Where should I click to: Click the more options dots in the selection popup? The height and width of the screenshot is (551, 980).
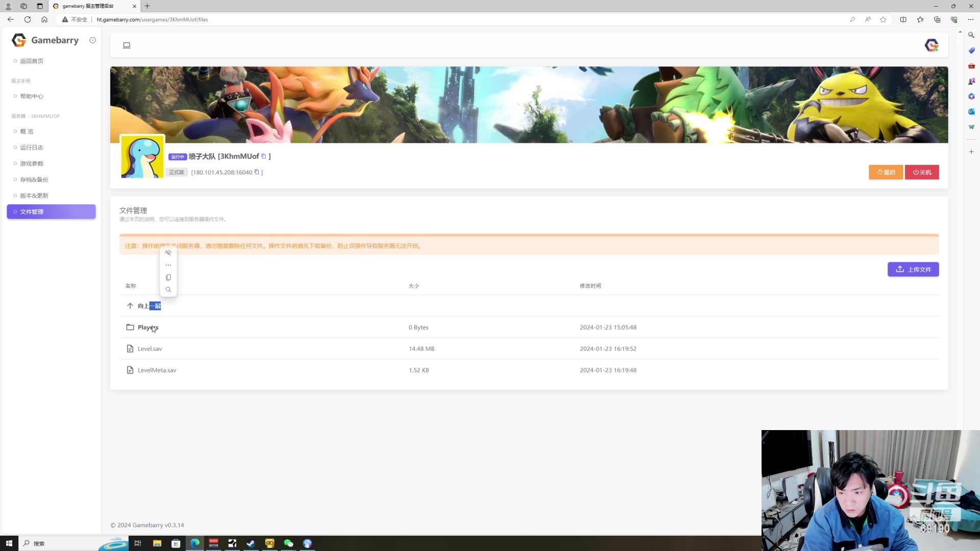[x=168, y=265]
